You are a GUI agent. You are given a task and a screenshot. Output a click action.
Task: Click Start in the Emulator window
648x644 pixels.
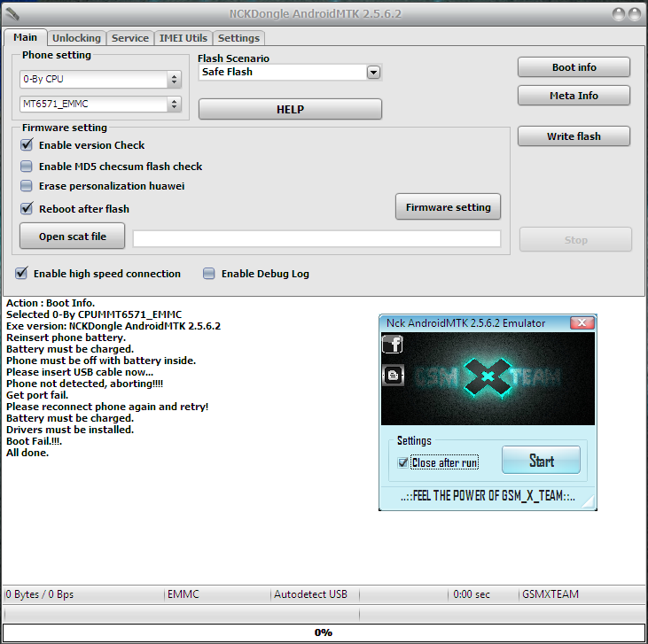coord(542,460)
